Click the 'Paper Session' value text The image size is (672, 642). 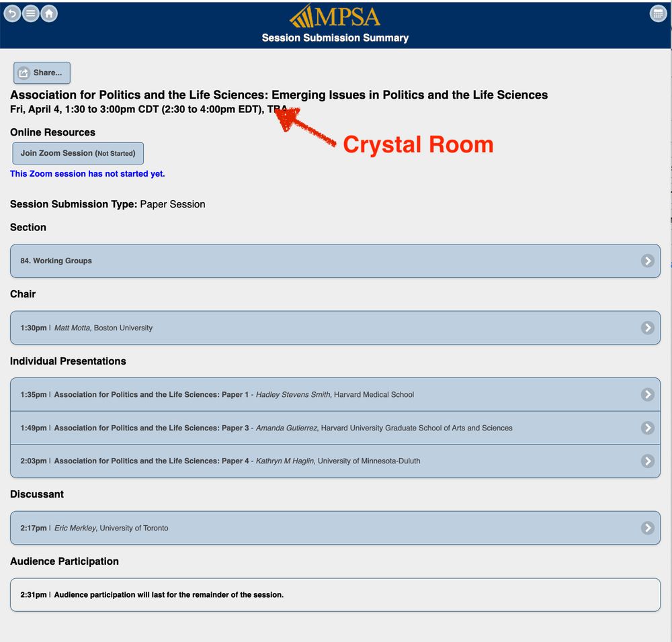coord(173,204)
